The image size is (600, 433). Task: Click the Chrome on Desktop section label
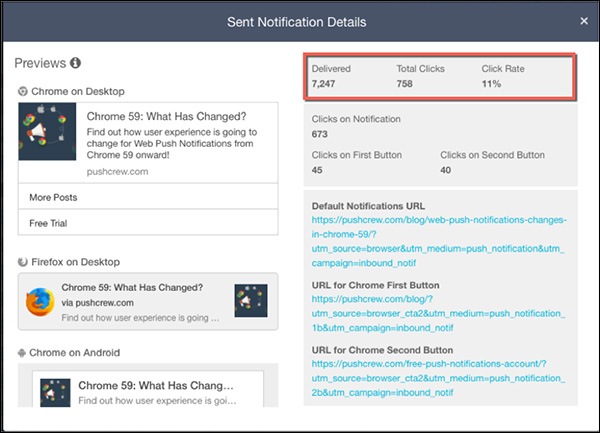(x=78, y=91)
